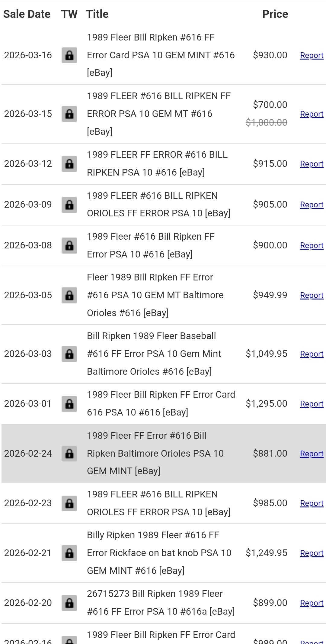Viewport: 326px width, 644px height.
Task: Click the Report link for 2026-02-21 sale
Action: point(312,553)
